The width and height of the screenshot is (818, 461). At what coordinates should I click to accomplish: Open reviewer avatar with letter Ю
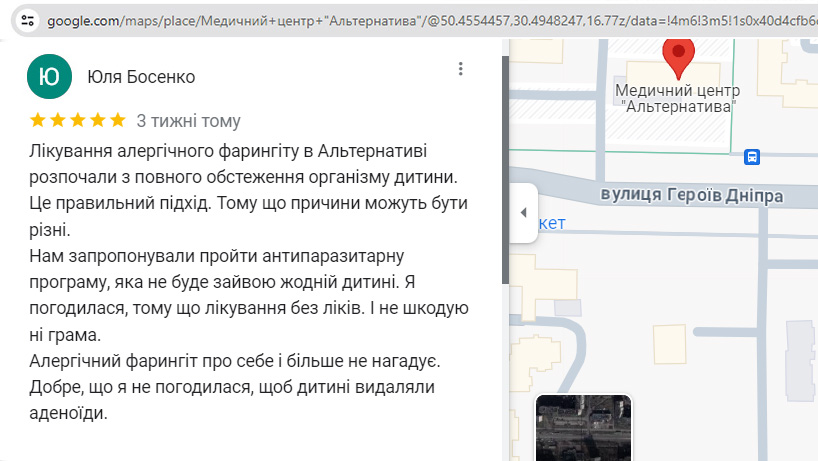49,77
